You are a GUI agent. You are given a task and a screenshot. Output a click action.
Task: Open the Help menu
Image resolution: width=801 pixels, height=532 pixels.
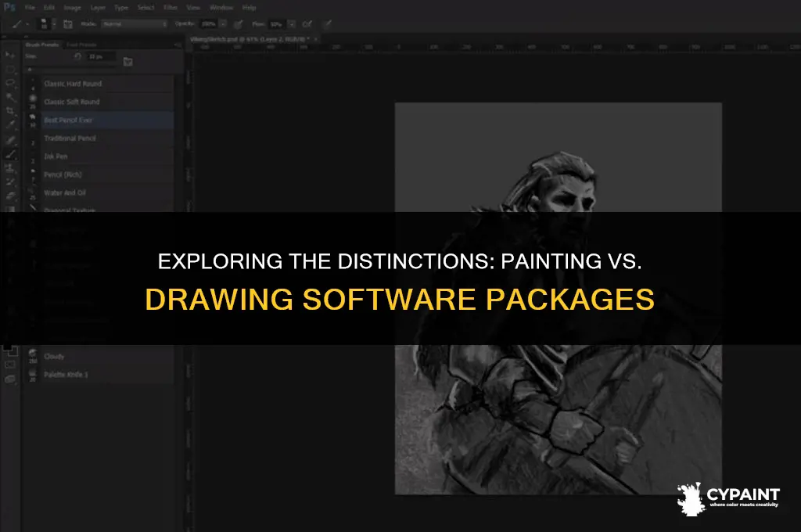tap(249, 8)
